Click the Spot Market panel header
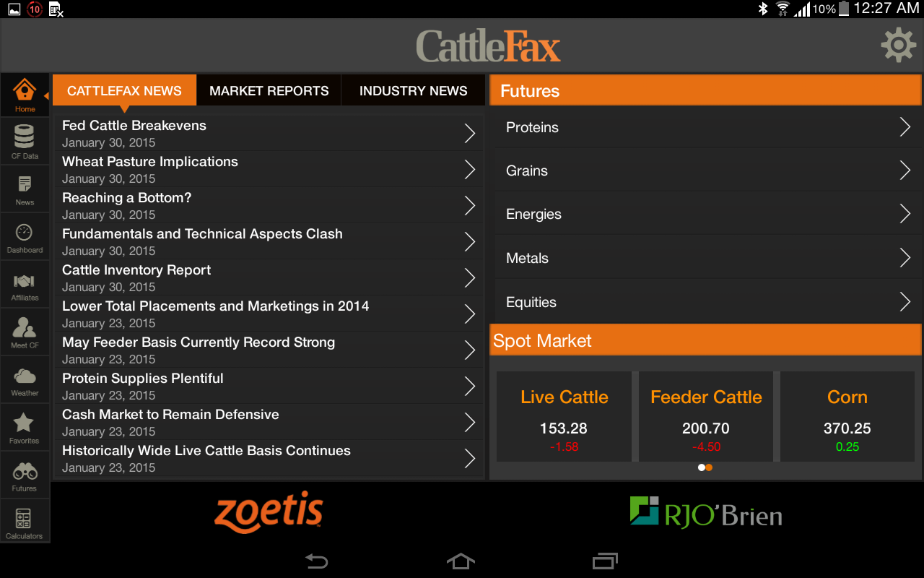924x578 pixels. [x=705, y=340]
